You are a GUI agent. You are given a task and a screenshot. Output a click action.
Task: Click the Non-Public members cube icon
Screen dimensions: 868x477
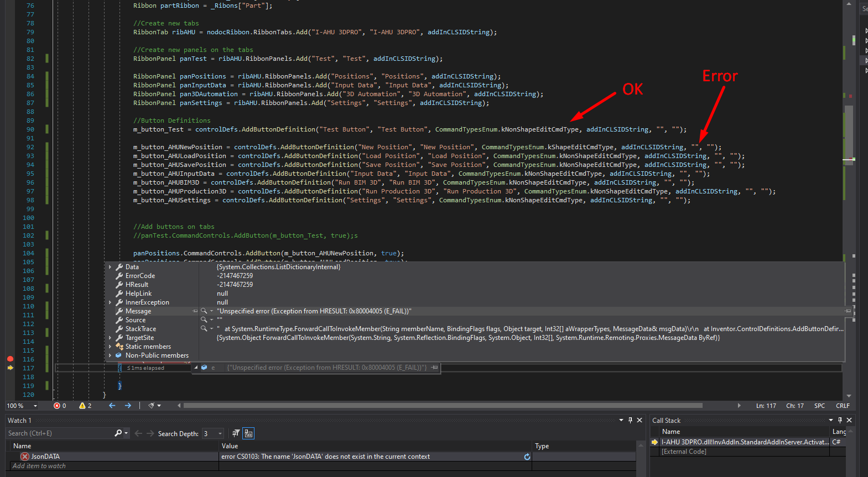(118, 355)
